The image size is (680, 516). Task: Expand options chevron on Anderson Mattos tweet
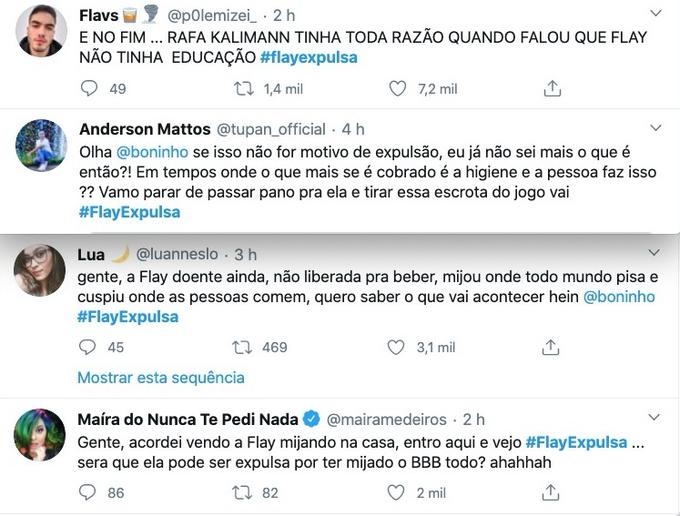(x=655, y=129)
